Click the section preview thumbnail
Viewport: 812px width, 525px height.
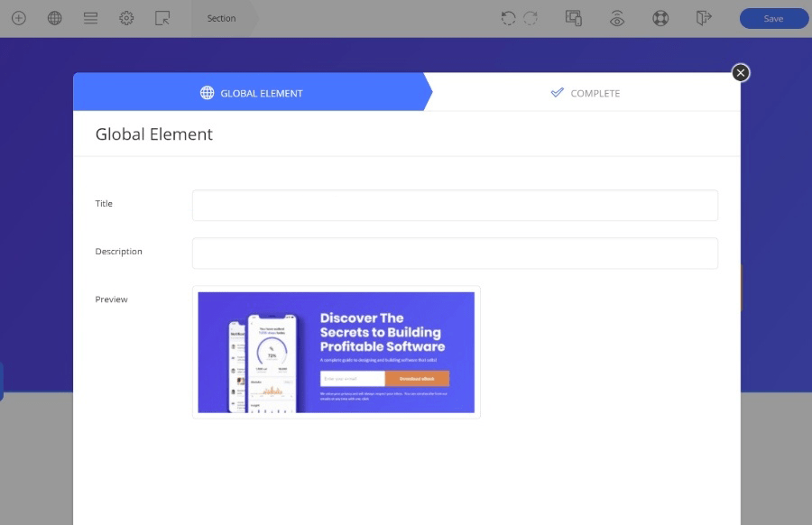click(337, 352)
